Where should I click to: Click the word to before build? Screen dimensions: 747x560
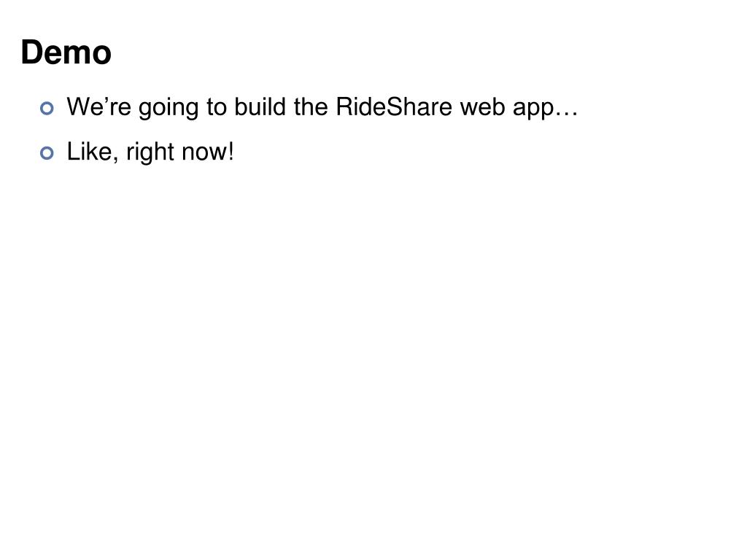(217, 106)
